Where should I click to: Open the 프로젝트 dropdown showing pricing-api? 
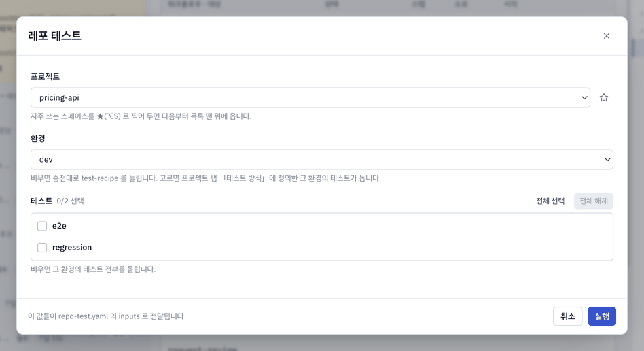coord(310,97)
